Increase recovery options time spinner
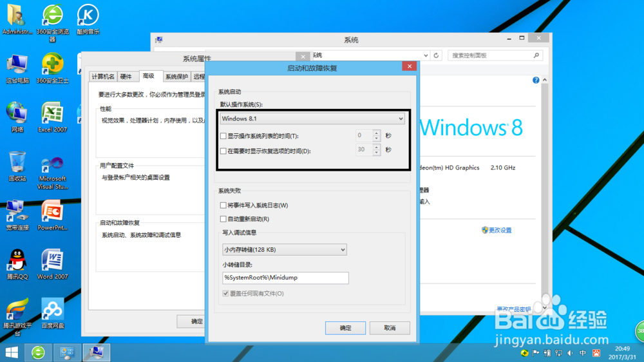Screen dimensions: 644x362 point(376,147)
